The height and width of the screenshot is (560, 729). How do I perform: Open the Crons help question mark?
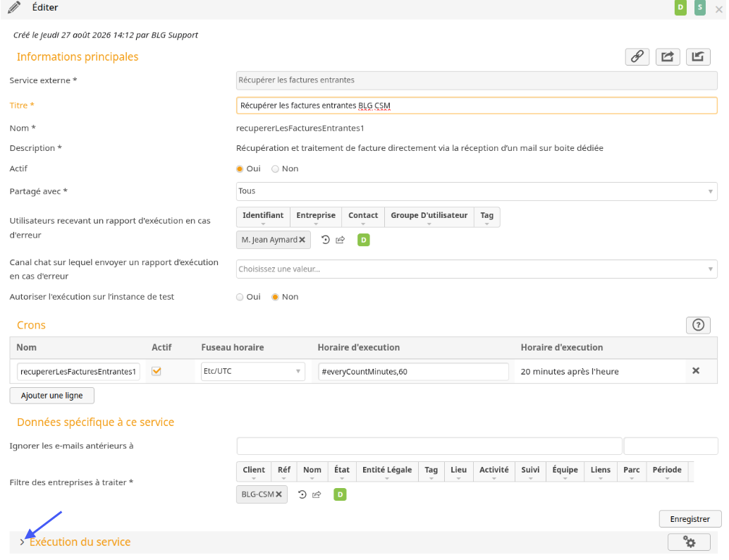[698, 325]
